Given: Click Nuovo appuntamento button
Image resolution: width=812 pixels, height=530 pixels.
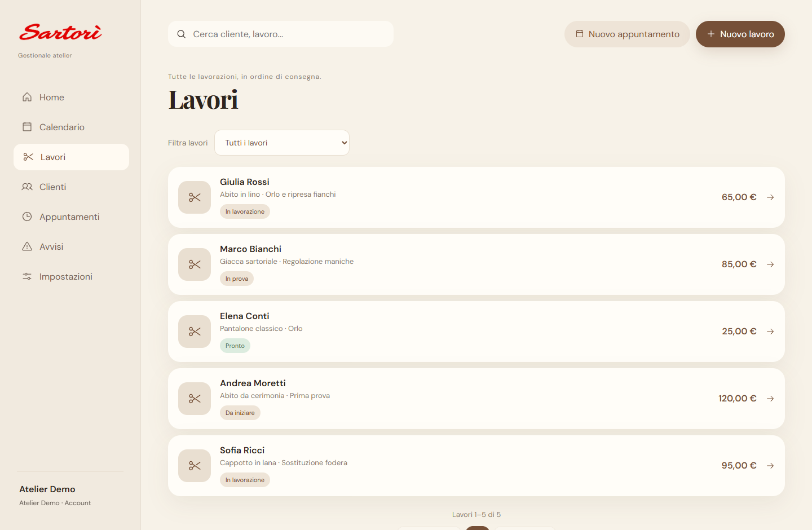Looking at the screenshot, I should 627,34.
